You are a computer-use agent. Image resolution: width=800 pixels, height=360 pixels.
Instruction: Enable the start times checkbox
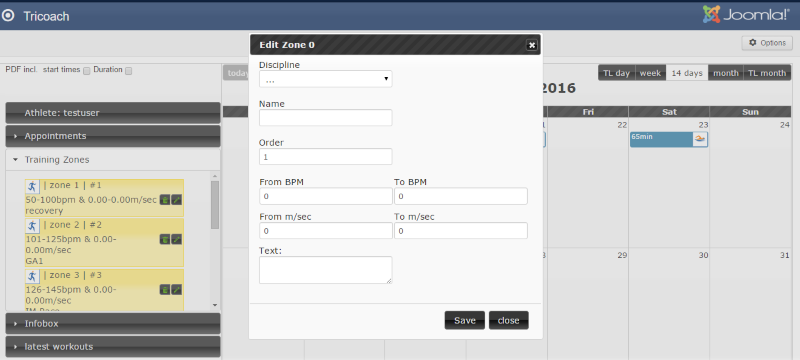point(87,71)
